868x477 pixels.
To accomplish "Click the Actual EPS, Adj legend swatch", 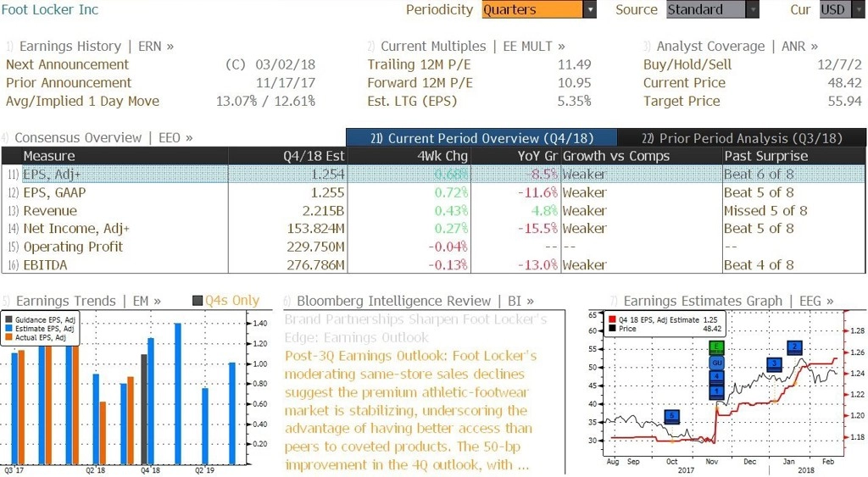I will pos(8,337).
